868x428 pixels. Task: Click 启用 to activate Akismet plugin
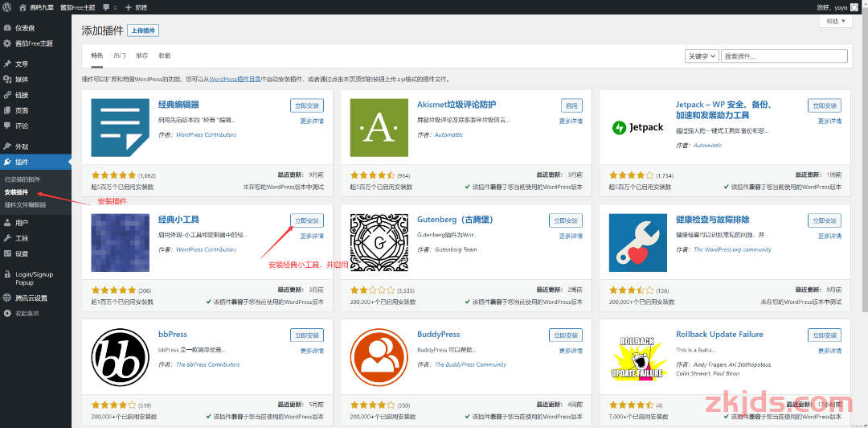(x=571, y=105)
